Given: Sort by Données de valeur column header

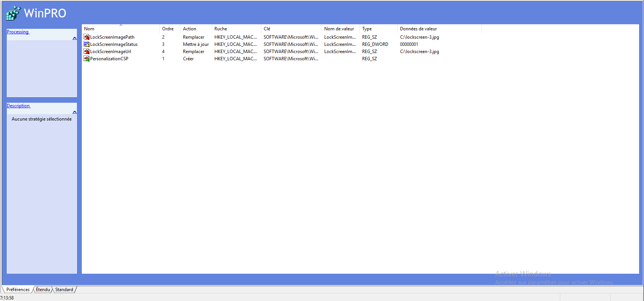Looking at the screenshot, I should (418, 29).
